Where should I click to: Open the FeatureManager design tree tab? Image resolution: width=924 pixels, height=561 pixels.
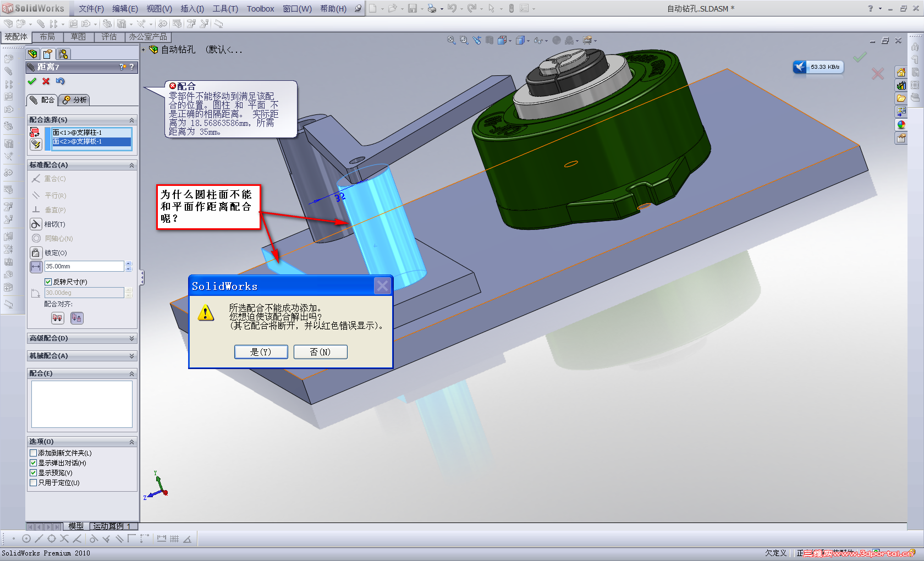click(x=33, y=54)
